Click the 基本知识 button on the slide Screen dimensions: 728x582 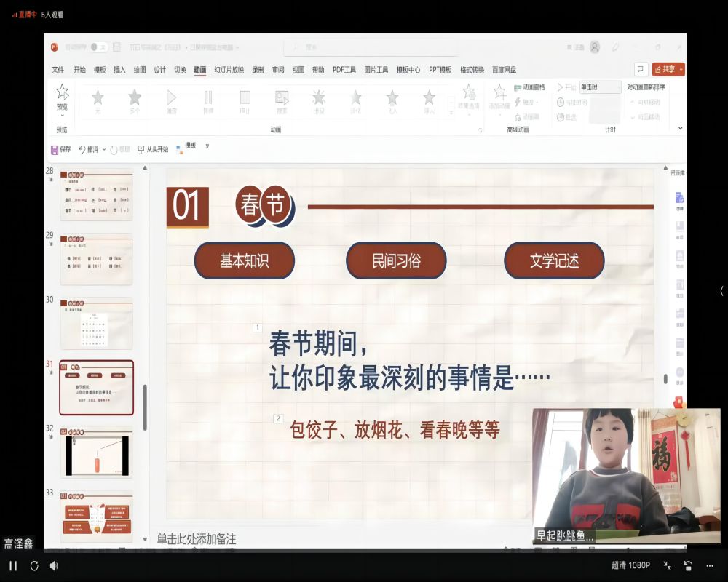(244, 261)
